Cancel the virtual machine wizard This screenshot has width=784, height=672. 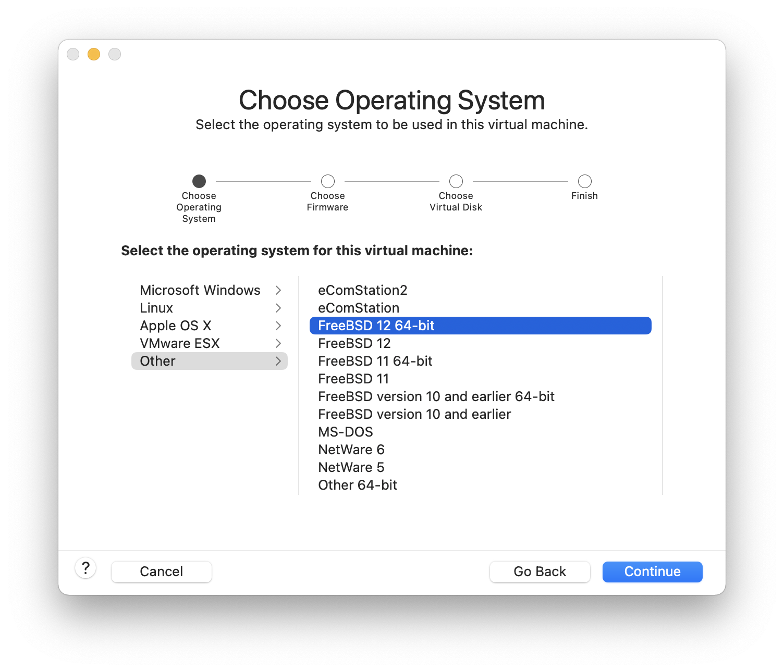(x=161, y=571)
